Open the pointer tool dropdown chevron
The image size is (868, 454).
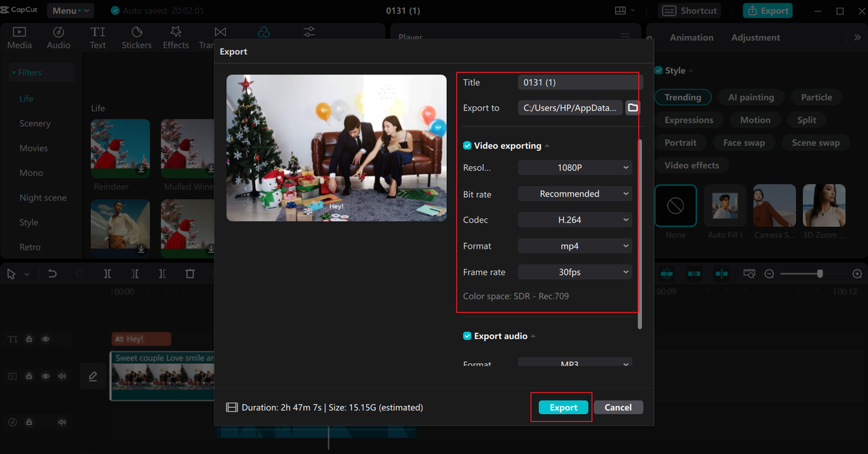27,274
